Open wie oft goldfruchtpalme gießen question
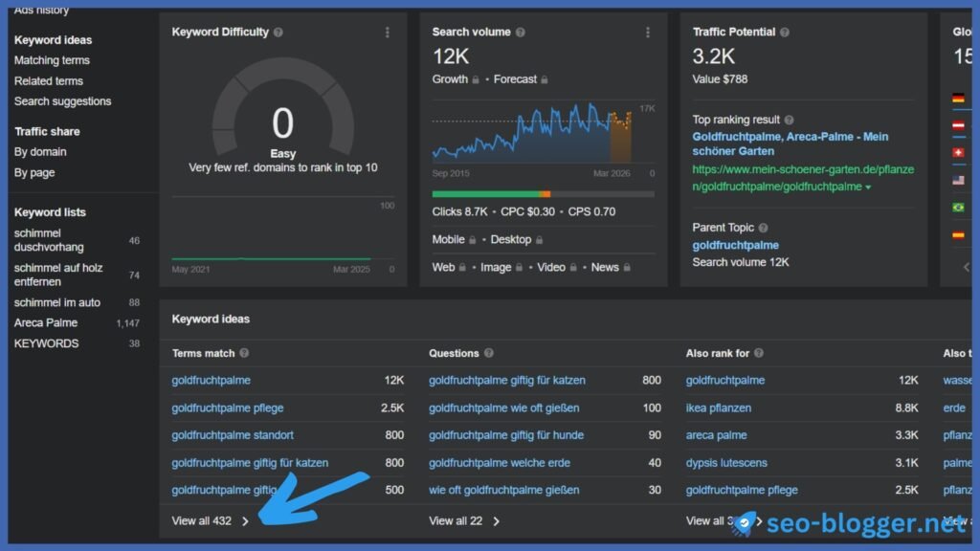Viewport: 980px width, 551px height. (x=503, y=490)
